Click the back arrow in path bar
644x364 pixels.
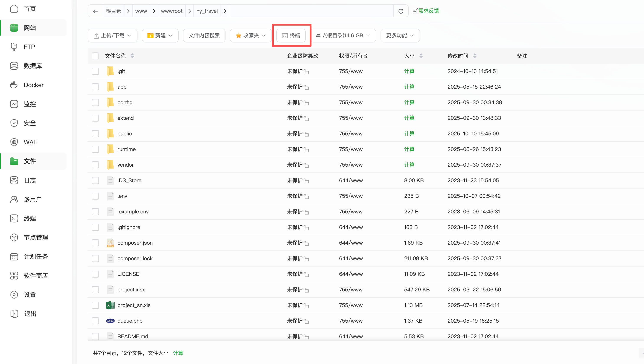[95, 11]
